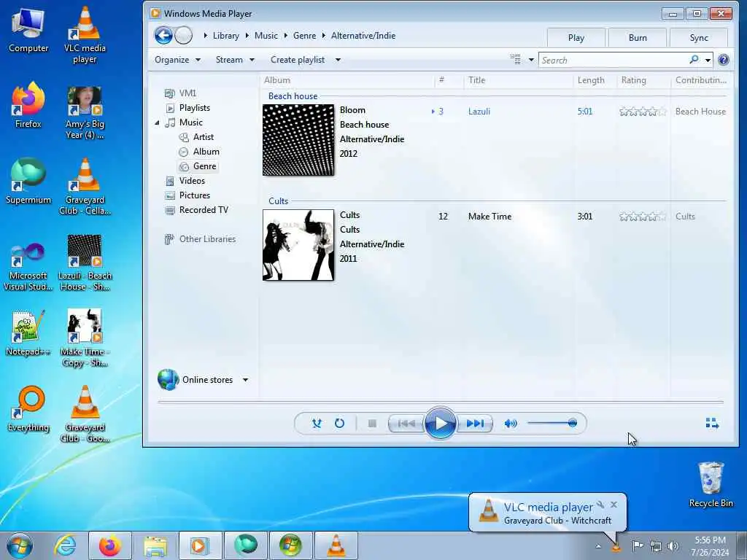This screenshot has height=560, width=747.
Task: Skip to the next track
Action: [475, 424]
